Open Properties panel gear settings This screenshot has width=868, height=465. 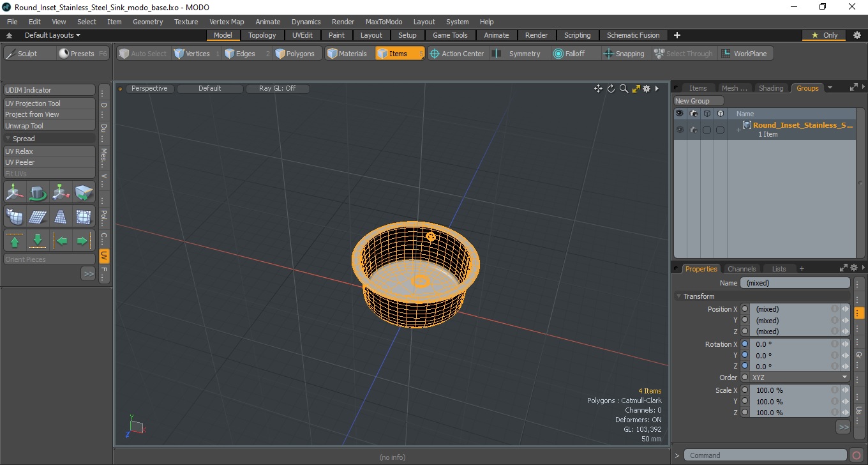coord(853,269)
